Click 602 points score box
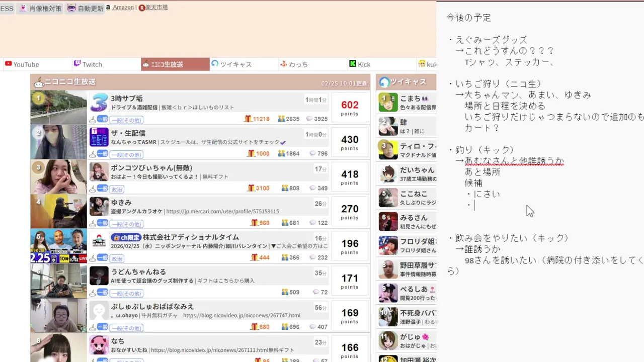Viewport: 644px width, 362px height. tap(350, 108)
